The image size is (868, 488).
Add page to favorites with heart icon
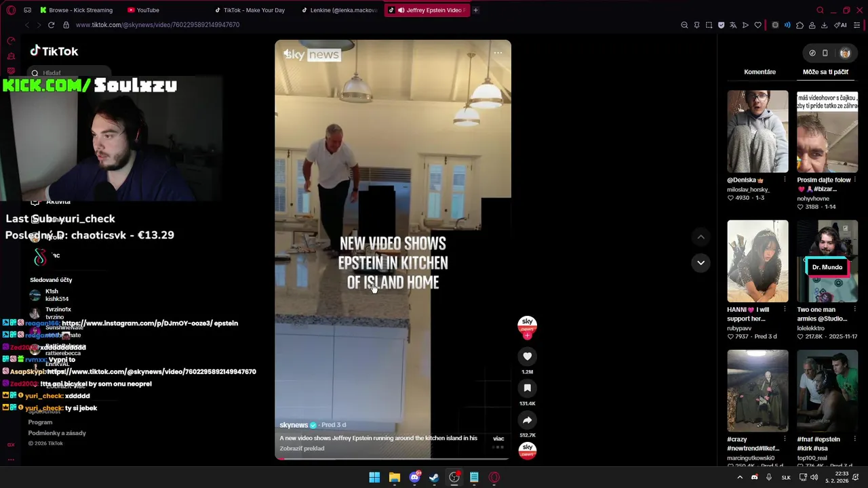coord(757,25)
